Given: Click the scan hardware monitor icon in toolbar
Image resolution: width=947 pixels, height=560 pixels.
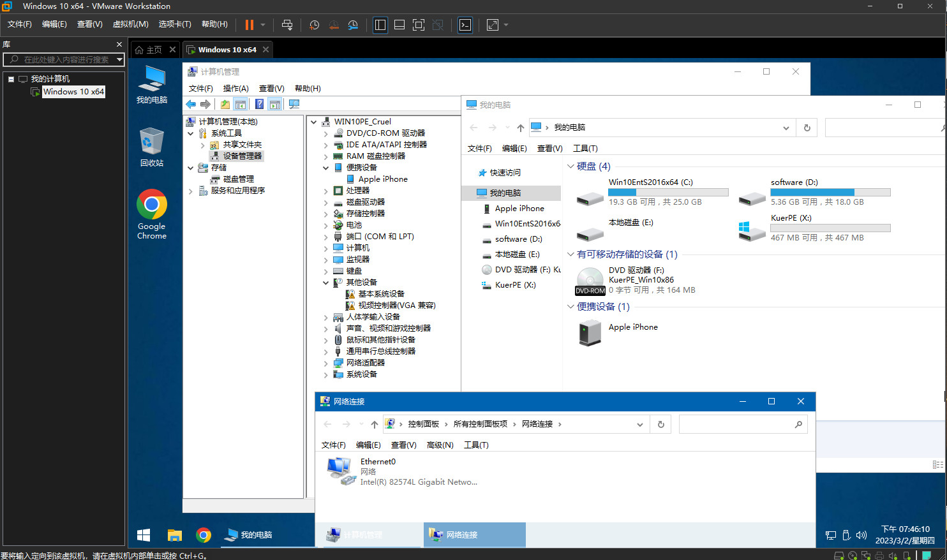Looking at the screenshot, I should pyautogui.click(x=294, y=104).
